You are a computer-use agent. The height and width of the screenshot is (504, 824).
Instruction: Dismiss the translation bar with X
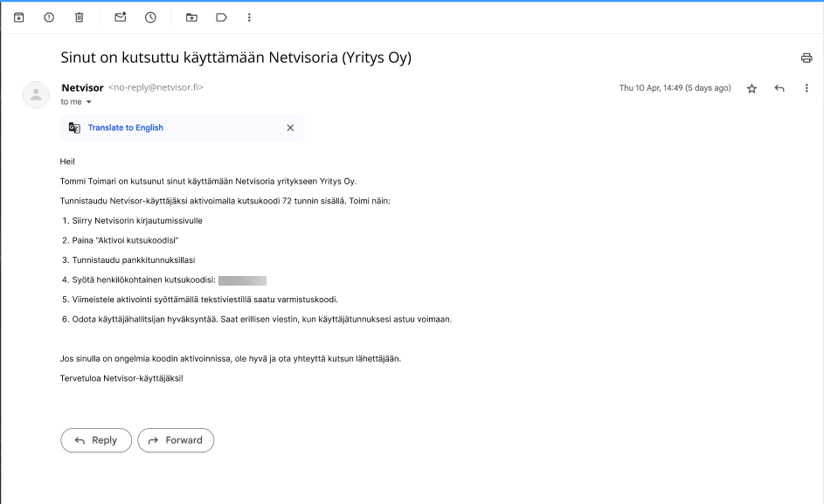tap(290, 128)
